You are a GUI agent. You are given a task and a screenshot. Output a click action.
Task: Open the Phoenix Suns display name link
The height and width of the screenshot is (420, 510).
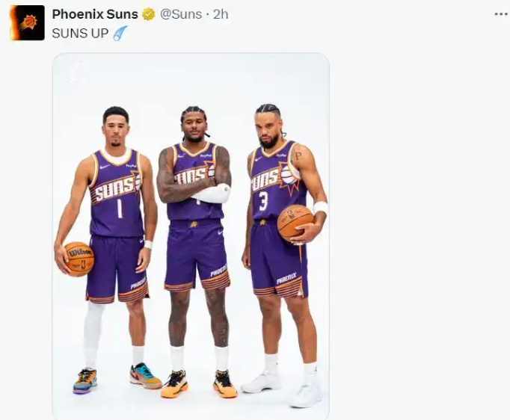(95, 14)
